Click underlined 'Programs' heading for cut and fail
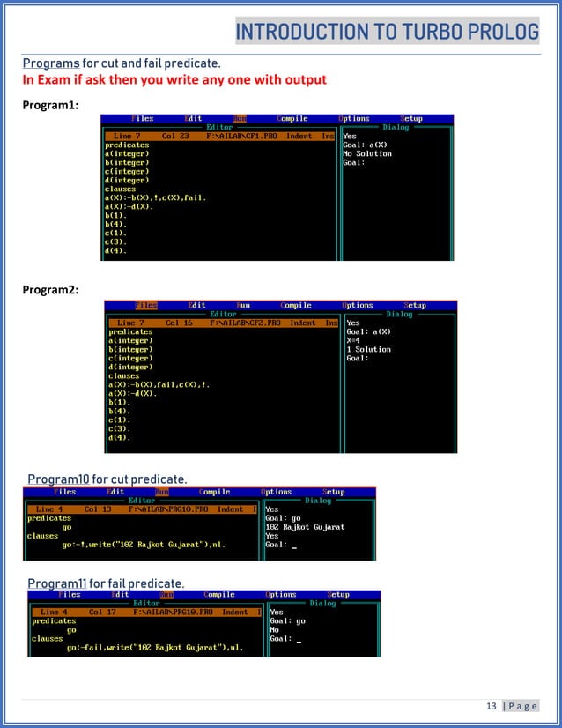The height and width of the screenshot is (728, 562). point(51,63)
